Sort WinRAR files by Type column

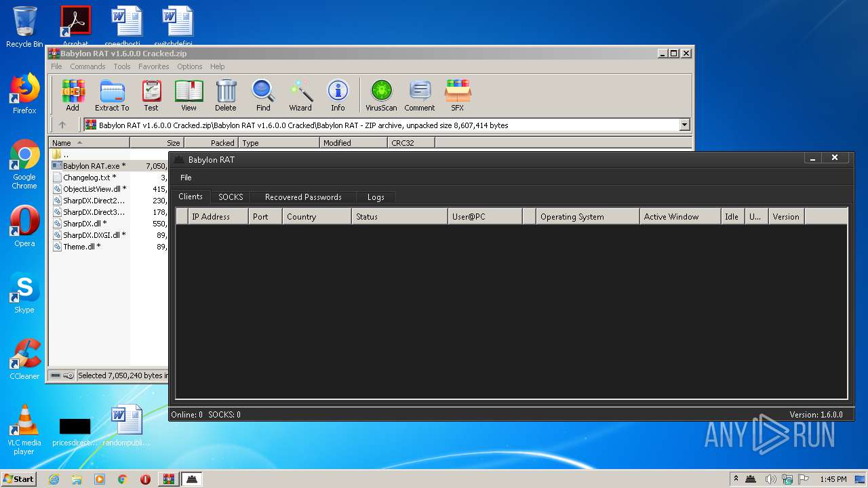click(x=279, y=143)
